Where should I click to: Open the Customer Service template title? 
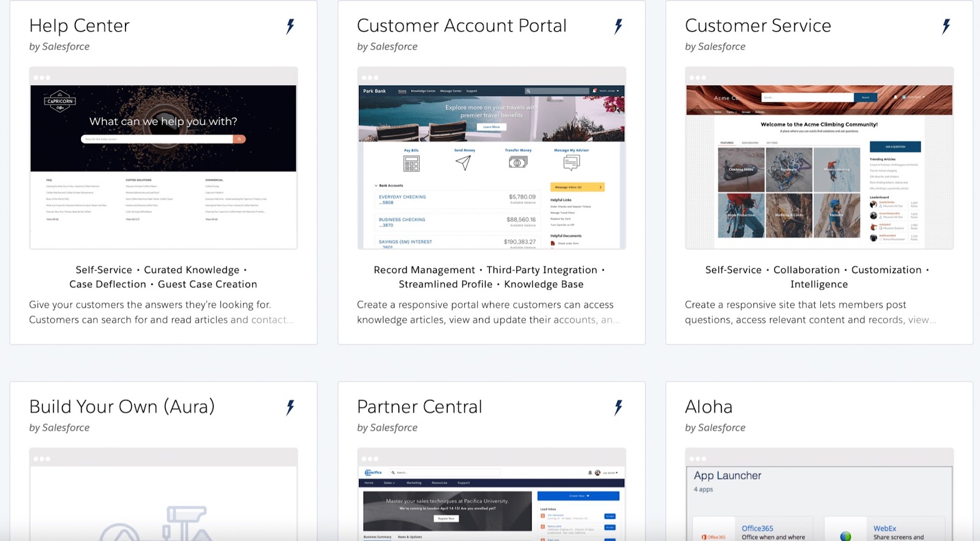pos(758,26)
